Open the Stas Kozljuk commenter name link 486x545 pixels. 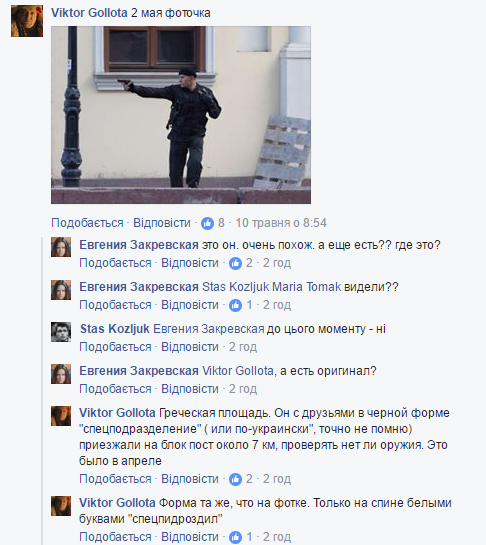click(115, 329)
